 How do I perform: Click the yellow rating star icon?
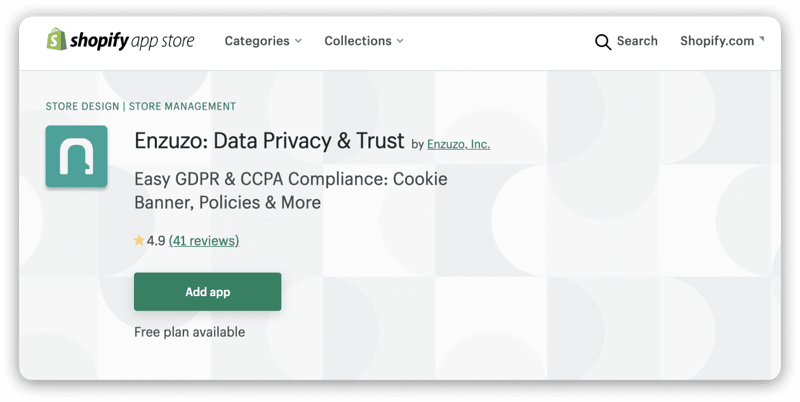139,240
